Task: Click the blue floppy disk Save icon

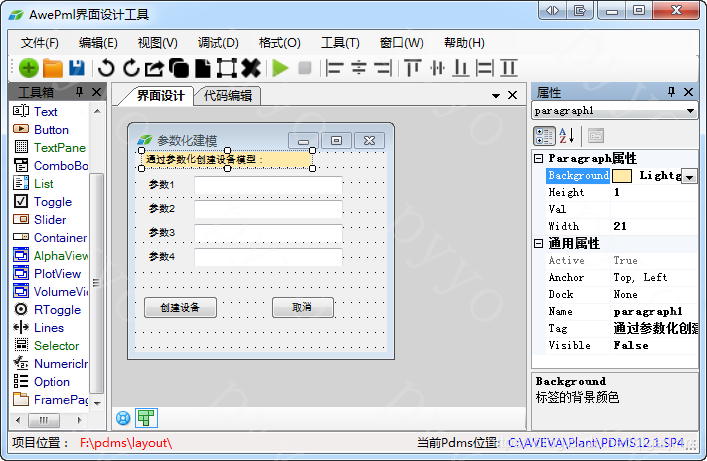Action: (x=77, y=68)
